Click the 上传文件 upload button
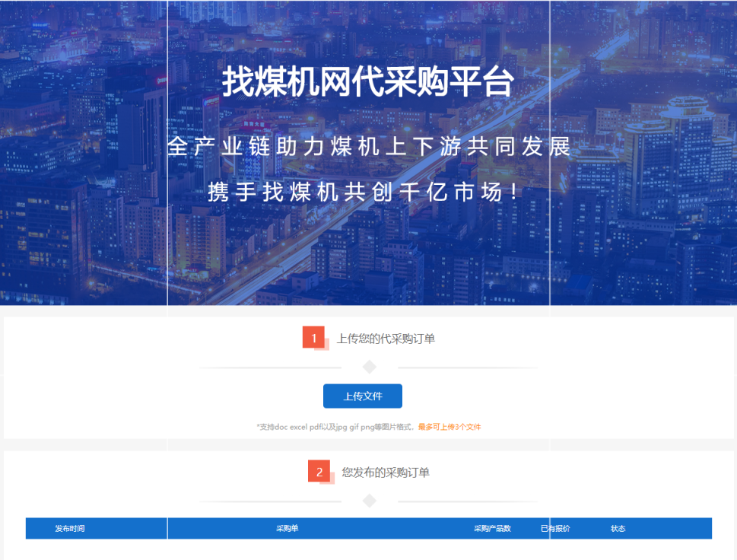Viewport: 737px width, 560px height. click(364, 396)
